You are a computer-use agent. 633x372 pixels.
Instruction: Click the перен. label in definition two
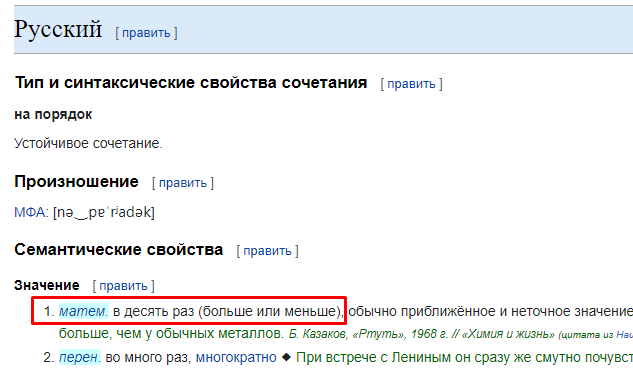[x=80, y=357]
